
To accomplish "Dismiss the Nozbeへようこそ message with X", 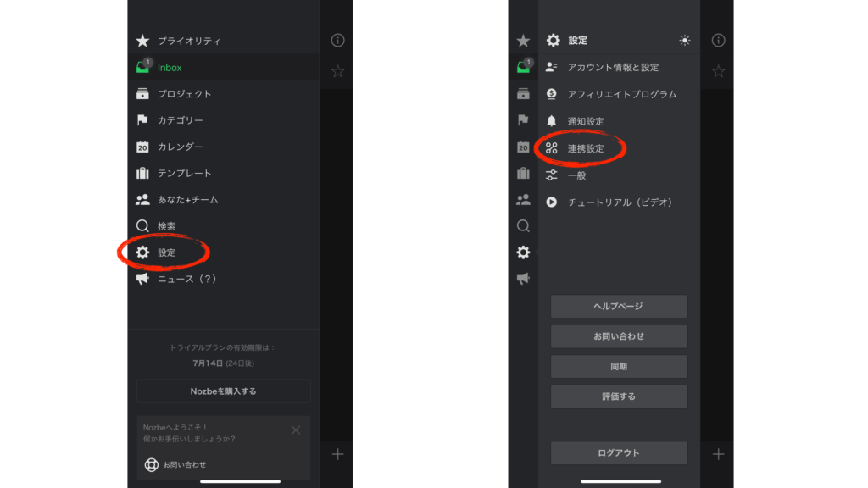I will click(x=296, y=430).
